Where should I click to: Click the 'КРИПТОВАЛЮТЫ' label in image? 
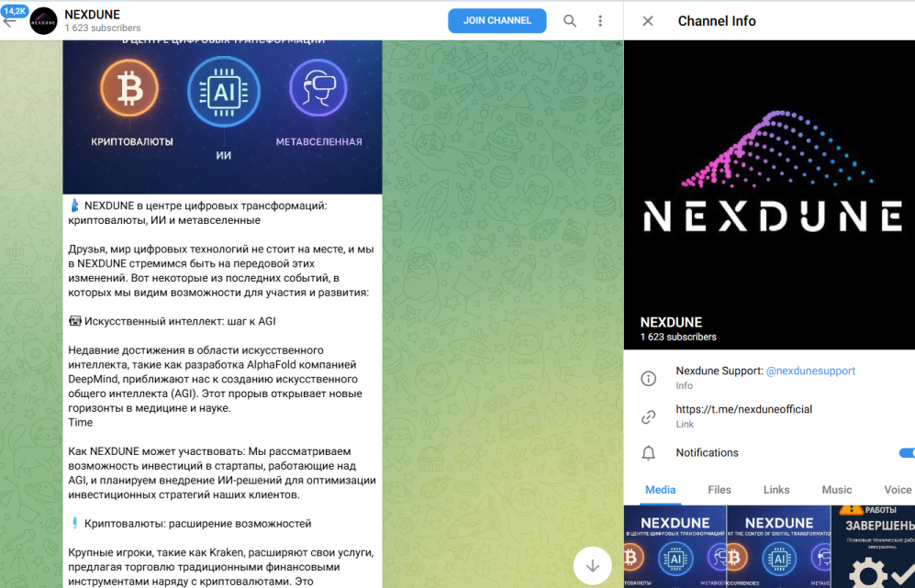click(132, 142)
